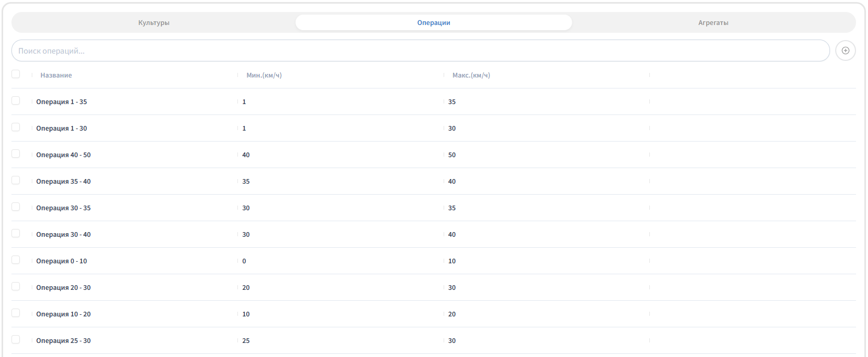Sort by the Мин.(км/ч) column header
The height and width of the screenshot is (357, 868).
(x=264, y=75)
